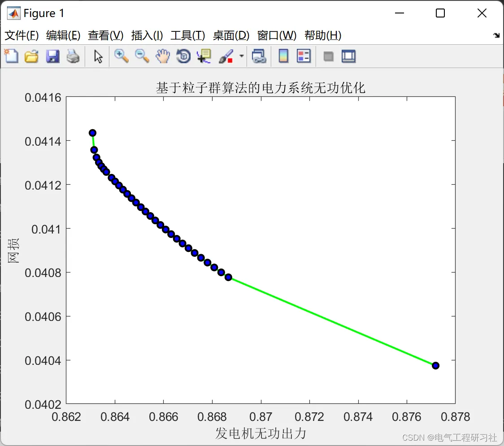The image size is (504, 446).
Task: Click the y-axis label 网损
Action: coord(13,251)
